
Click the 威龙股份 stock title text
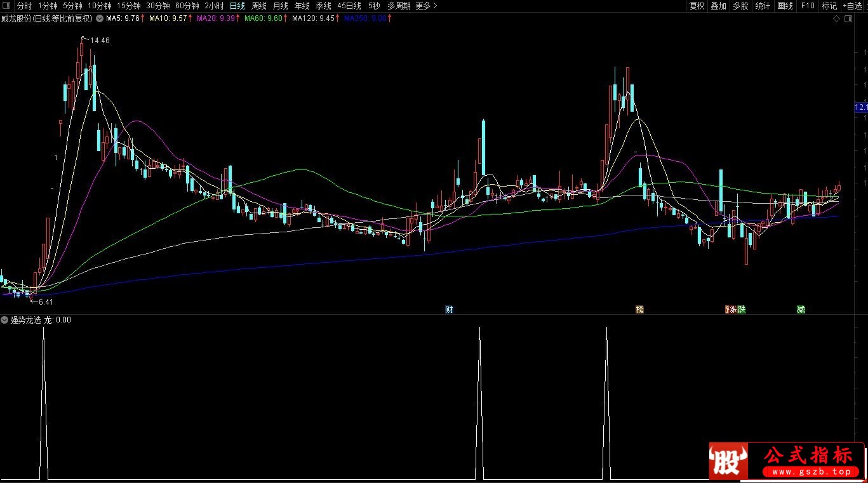pos(15,18)
